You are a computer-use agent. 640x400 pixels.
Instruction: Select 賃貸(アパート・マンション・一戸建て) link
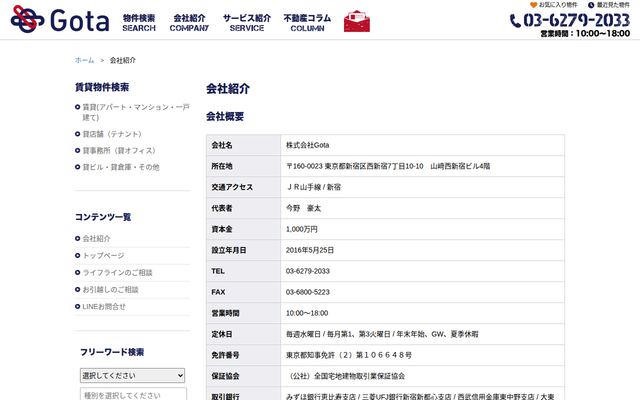(x=136, y=112)
